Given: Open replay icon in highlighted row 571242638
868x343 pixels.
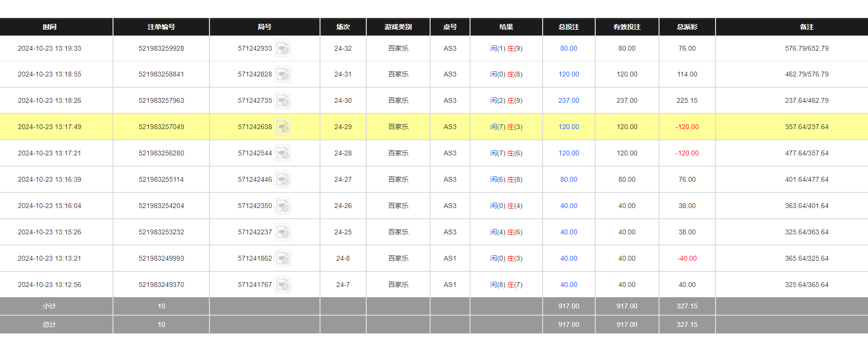Looking at the screenshot, I should click(283, 127).
